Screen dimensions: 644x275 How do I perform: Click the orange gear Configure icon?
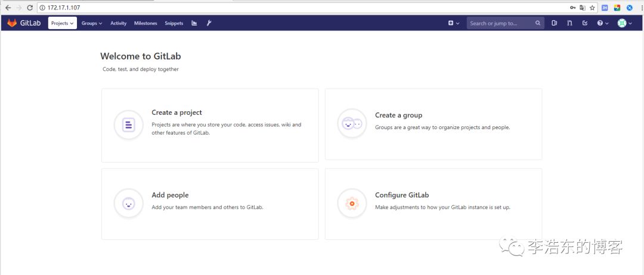[x=352, y=204]
